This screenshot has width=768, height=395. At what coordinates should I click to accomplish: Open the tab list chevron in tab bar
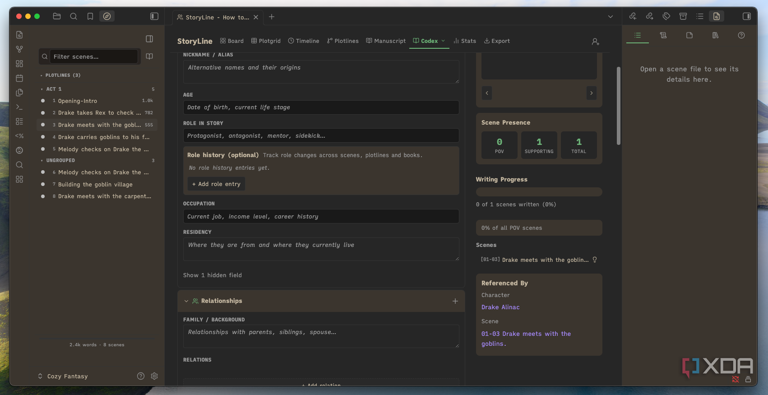pos(610,17)
